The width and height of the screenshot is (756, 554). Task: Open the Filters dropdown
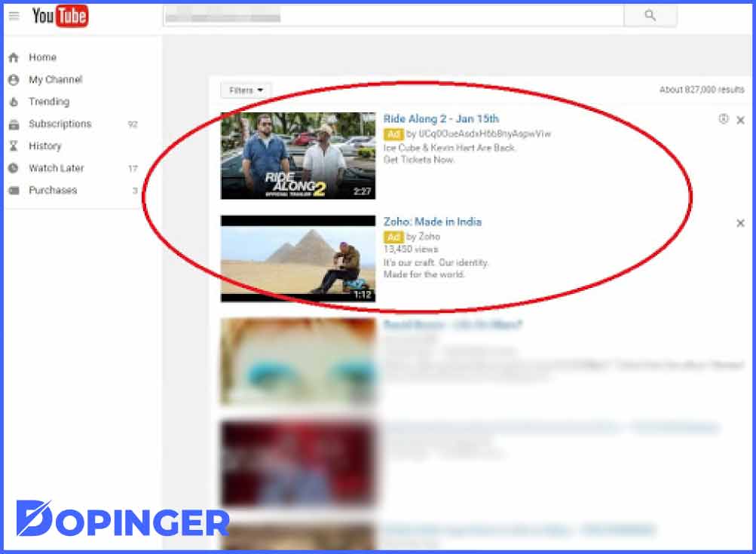pyautogui.click(x=243, y=90)
